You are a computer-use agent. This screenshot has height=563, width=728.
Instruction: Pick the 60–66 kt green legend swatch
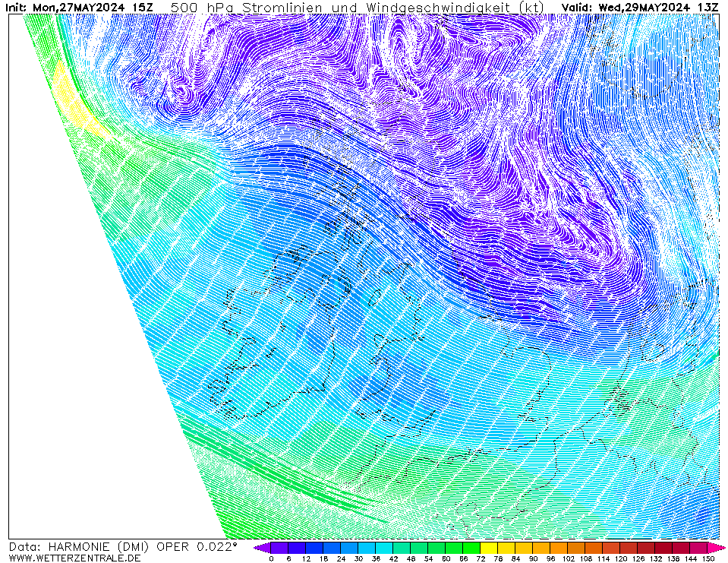pyautogui.click(x=455, y=548)
